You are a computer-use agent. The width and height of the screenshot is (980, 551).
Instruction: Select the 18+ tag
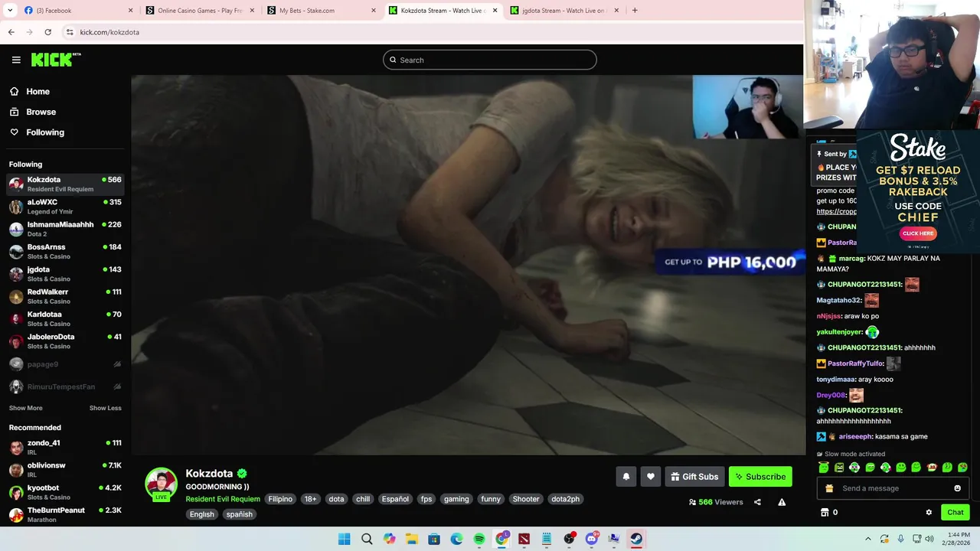(x=310, y=499)
